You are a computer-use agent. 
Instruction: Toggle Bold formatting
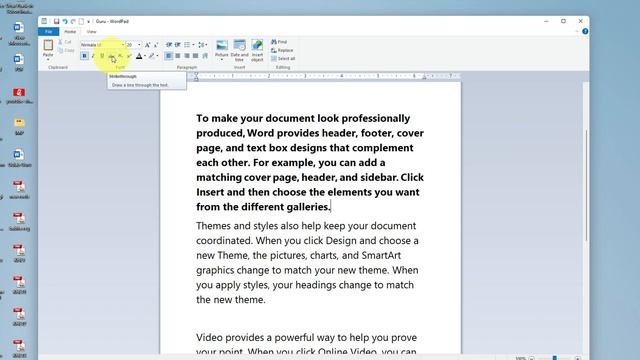pyautogui.click(x=84, y=56)
